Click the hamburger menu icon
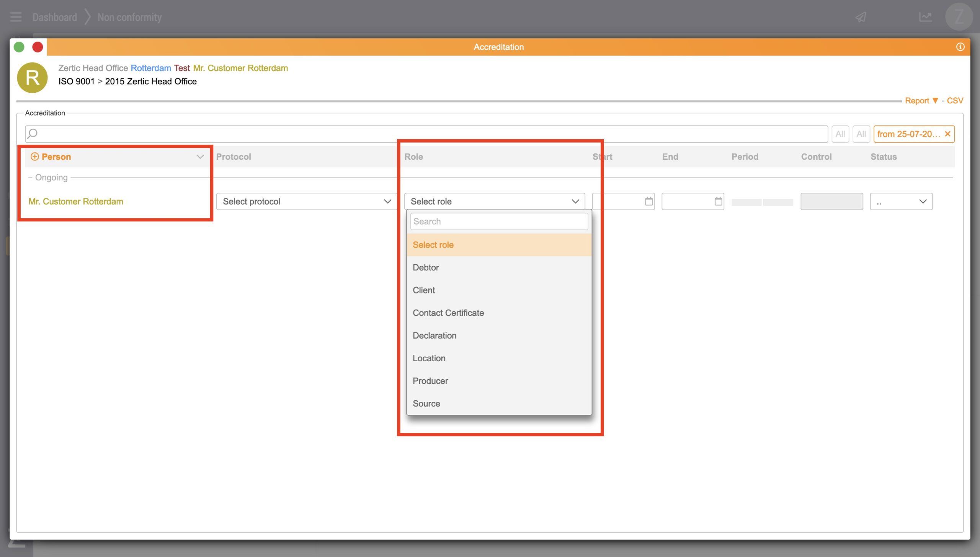This screenshot has height=557, width=980. 16,17
